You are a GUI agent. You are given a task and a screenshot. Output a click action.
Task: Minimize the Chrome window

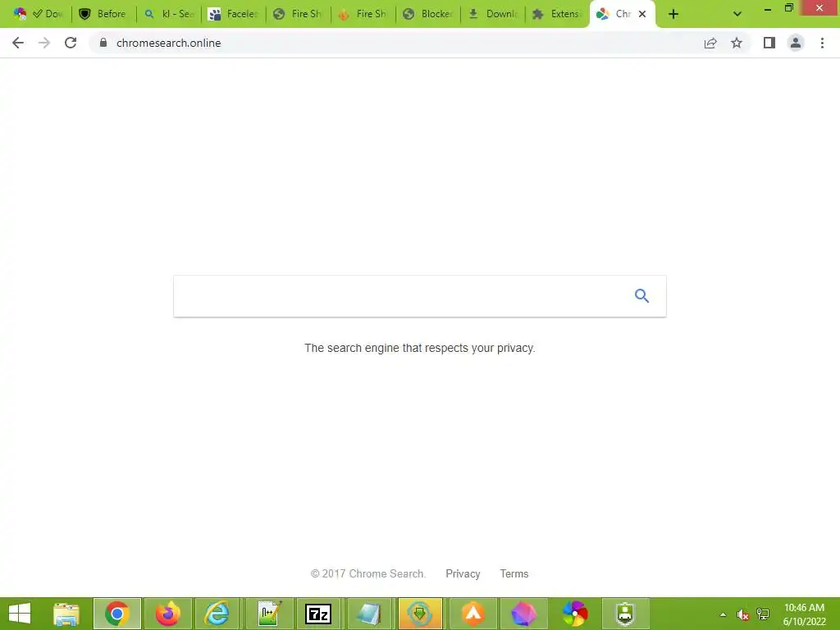click(x=767, y=8)
